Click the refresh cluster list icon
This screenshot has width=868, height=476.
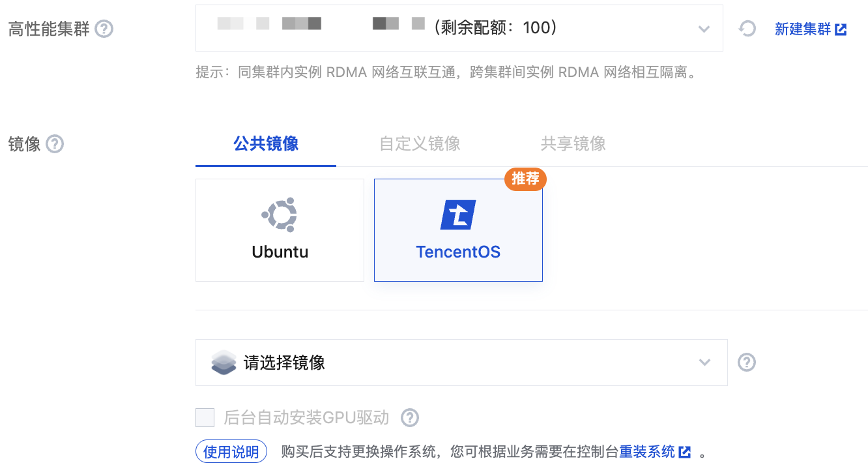pos(747,29)
